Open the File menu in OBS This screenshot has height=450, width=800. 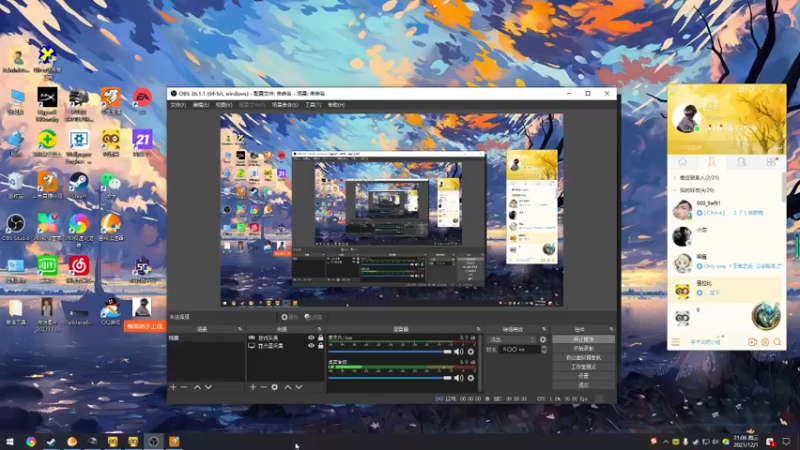178,105
